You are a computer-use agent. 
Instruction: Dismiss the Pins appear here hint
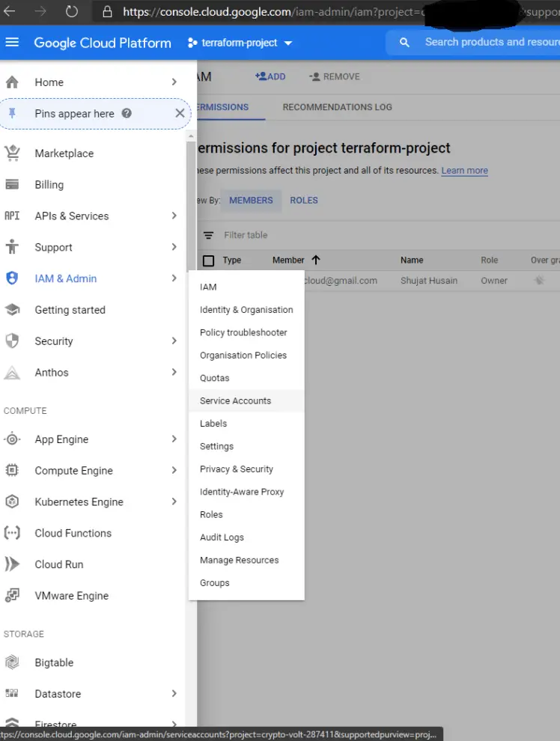click(x=180, y=113)
